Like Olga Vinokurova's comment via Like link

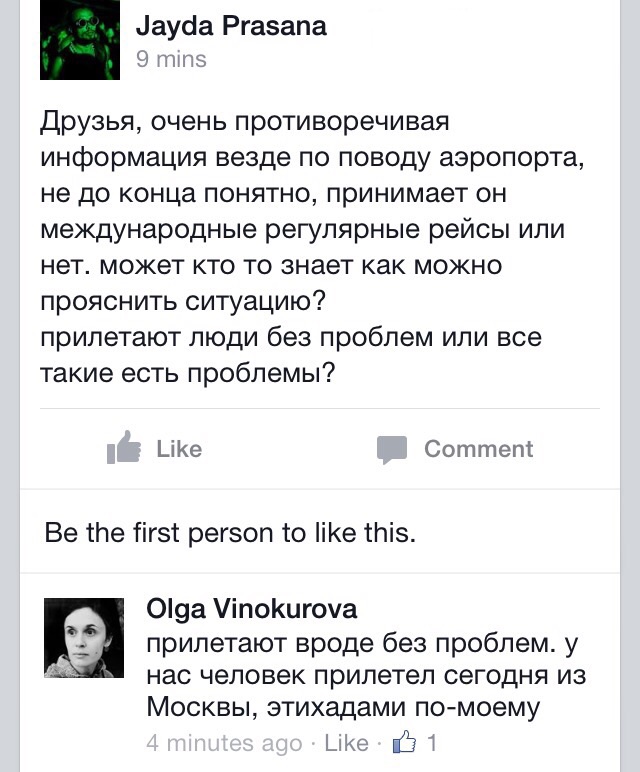click(347, 744)
